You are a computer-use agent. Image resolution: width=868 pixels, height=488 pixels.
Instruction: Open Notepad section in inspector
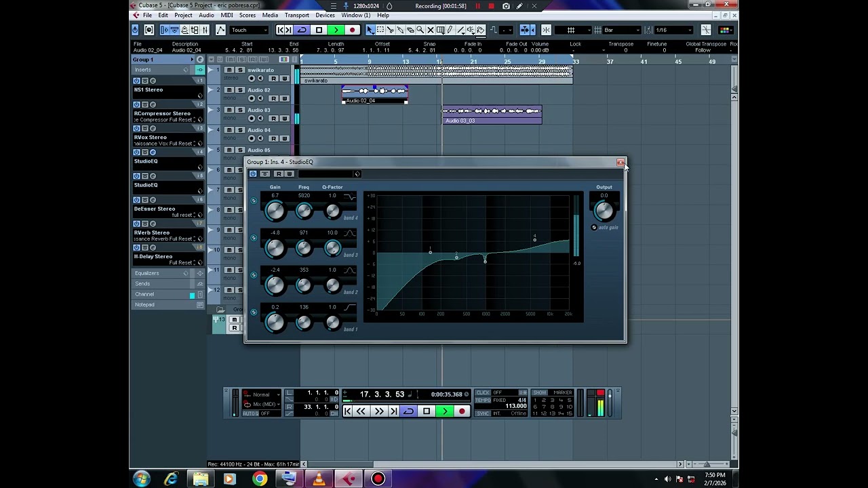coord(168,305)
